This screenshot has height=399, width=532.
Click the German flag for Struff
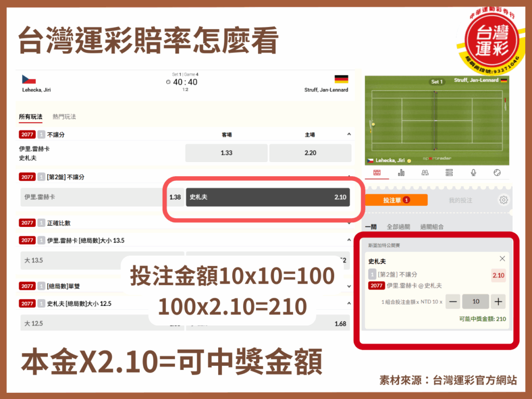tap(341, 79)
